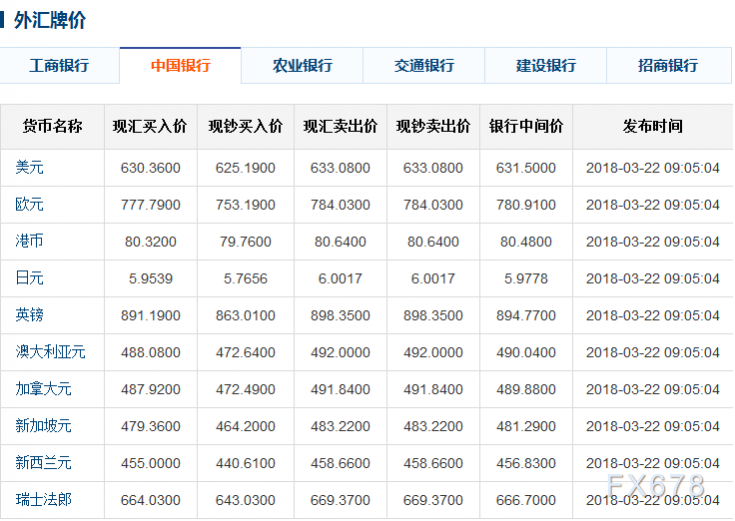Screen dimensions: 735x521
Task: Select pound cash buy value 863.0100
Action: coord(245,316)
